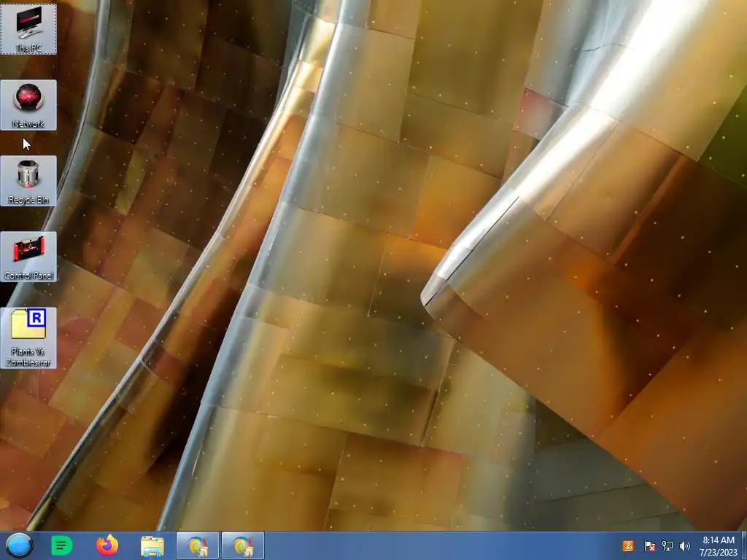The image size is (747, 560).
Task: Open the green chat app on taskbar
Action: point(61,545)
